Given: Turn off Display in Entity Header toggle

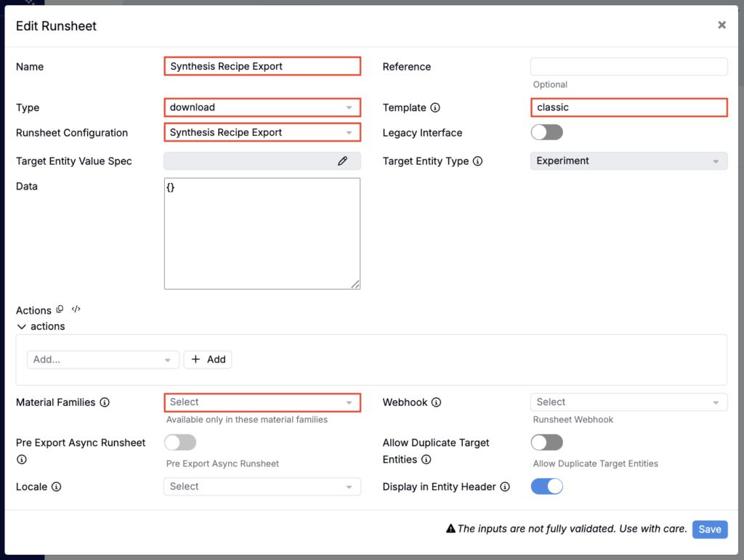Looking at the screenshot, I should click(x=546, y=487).
